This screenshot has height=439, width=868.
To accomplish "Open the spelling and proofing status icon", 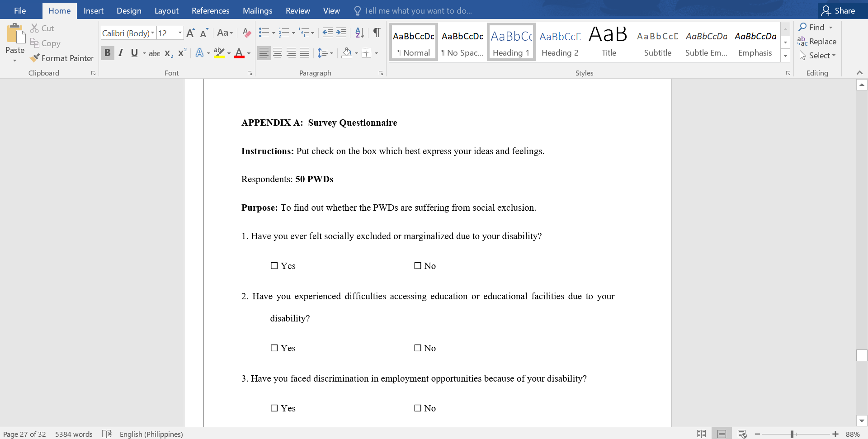I will point(107,434).
